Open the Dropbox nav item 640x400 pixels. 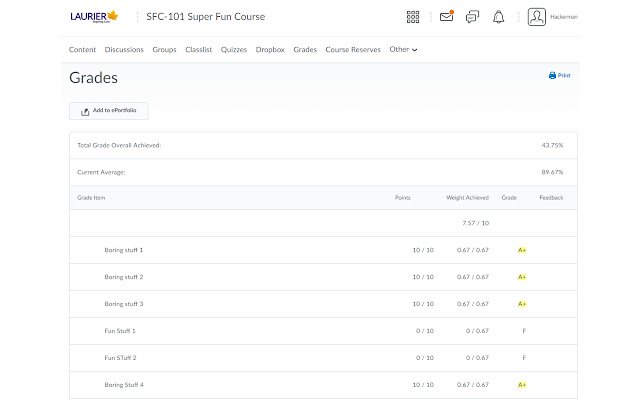pyautogui.click(x=270, y=49)
